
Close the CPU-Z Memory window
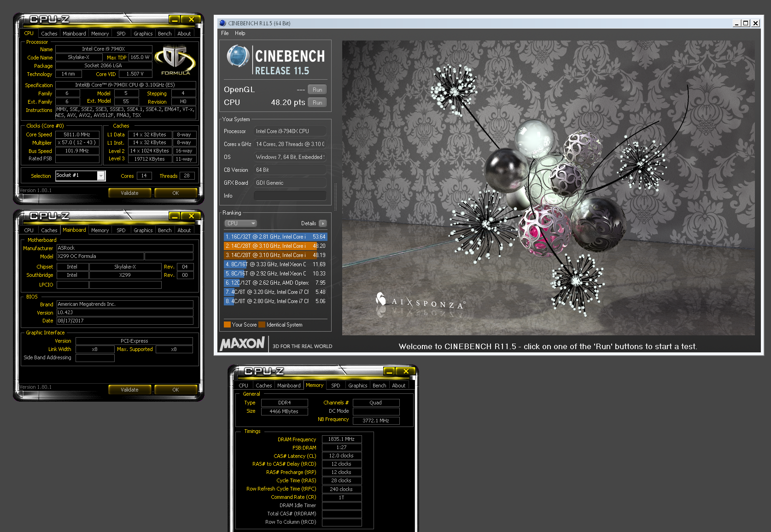(x=406, y=371)
